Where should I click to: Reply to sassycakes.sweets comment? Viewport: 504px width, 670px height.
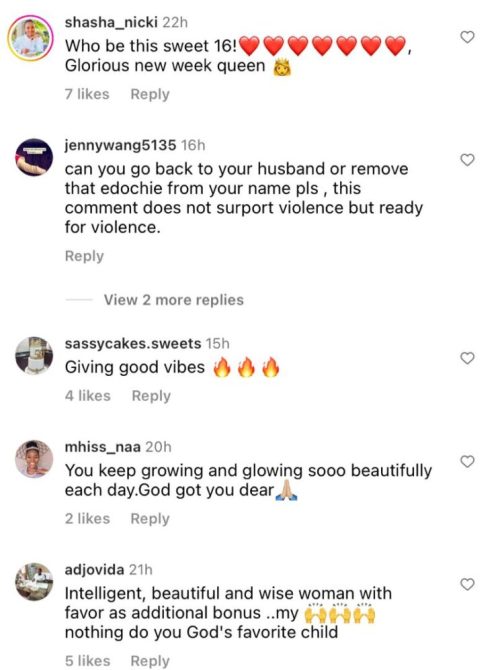coord(151,396)
